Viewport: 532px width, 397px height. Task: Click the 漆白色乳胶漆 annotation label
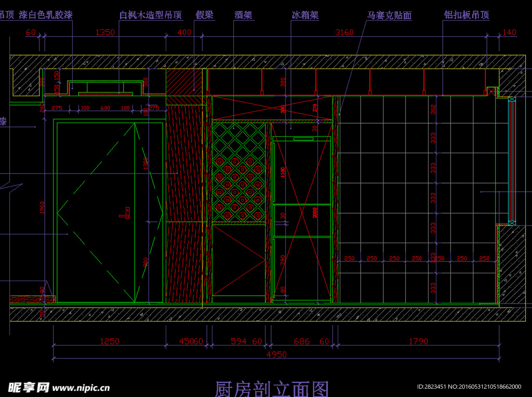(x=46, y=15)
